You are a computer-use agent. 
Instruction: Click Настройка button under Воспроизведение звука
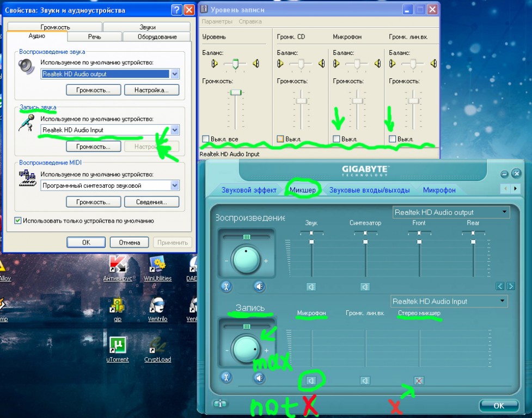point(152,90)
